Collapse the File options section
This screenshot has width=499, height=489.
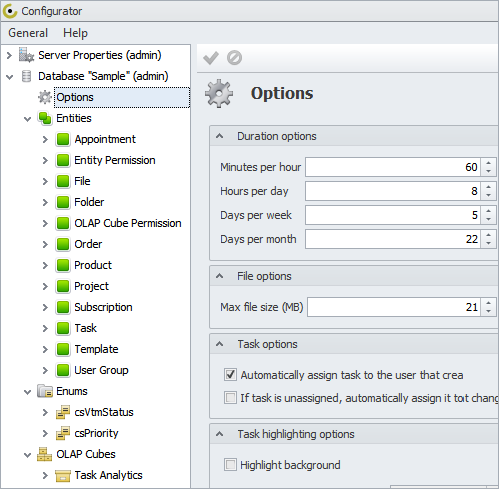(219, 276)
